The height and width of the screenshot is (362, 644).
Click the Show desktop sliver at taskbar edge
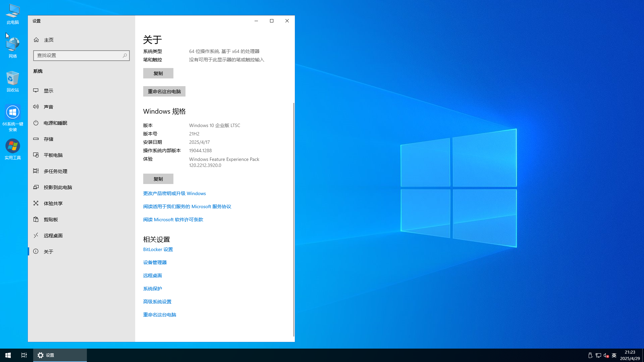(x=643, y=355)
